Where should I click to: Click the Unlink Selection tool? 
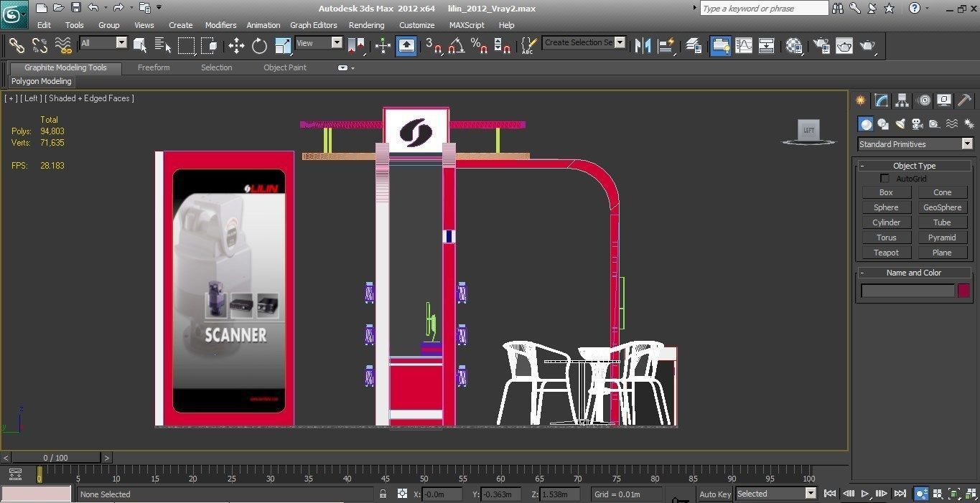click(39, 45)
